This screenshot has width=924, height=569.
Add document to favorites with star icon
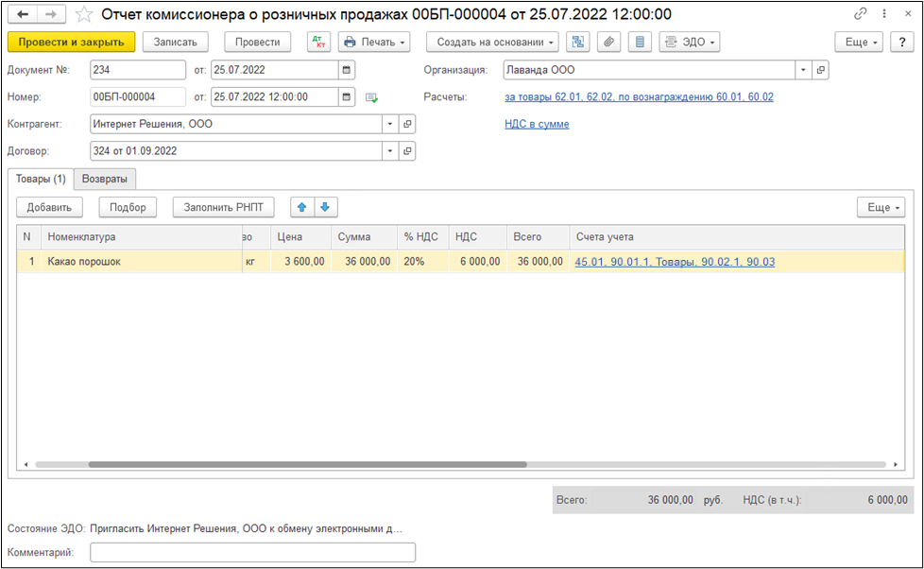pos(84,14)
